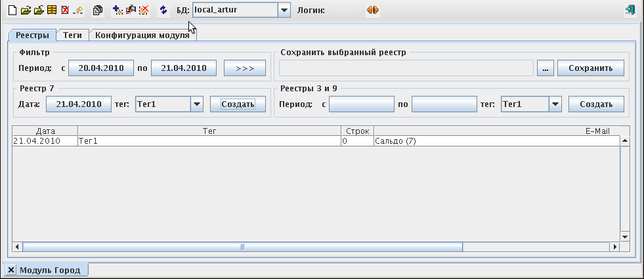Click the exit door icon
This screenshot has width=644, height=279.
[630, 11]
